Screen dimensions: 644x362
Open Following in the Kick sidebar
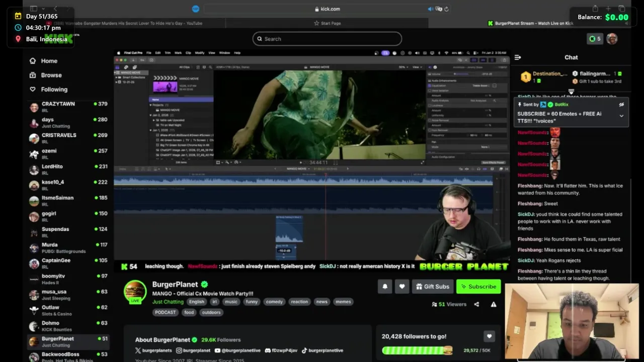point(48,89)
